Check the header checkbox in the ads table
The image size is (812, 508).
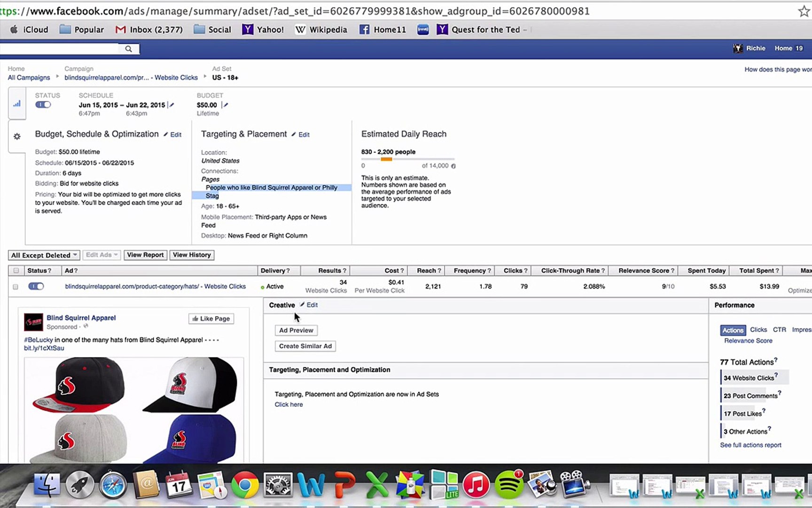pyautogui.click(x=16, y=270)
